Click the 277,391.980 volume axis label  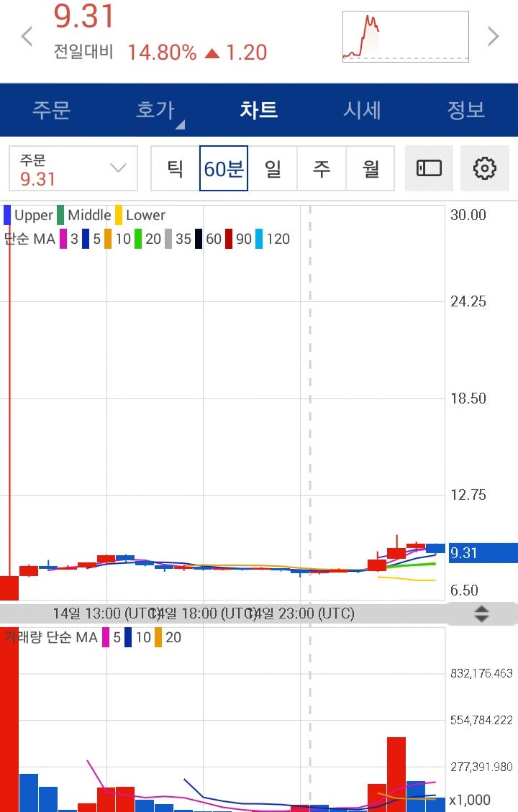(x=481, y=767)
